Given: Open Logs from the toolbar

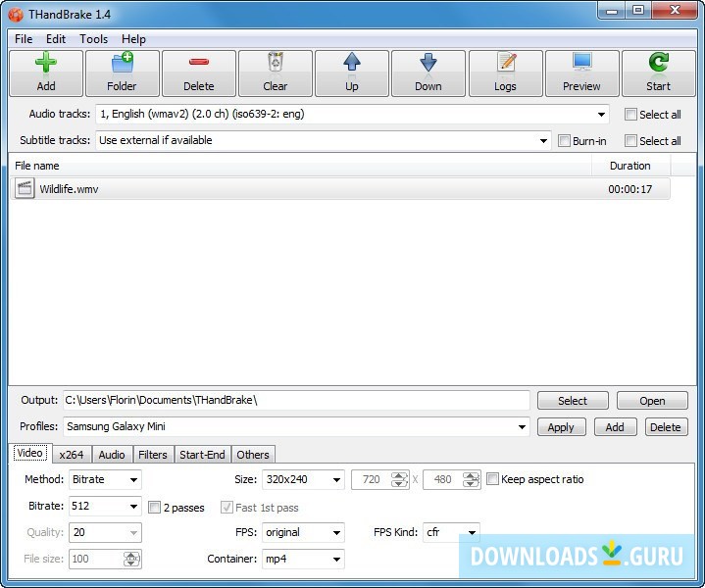Looking at the screenshot, I should click(x=506, y=73).
